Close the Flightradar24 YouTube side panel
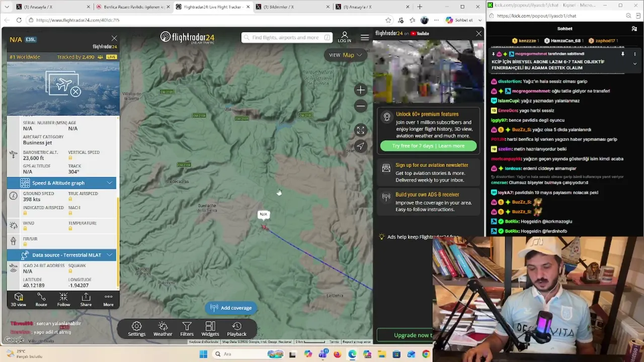This screenshot has height=362, width=644. pos(478,34)
